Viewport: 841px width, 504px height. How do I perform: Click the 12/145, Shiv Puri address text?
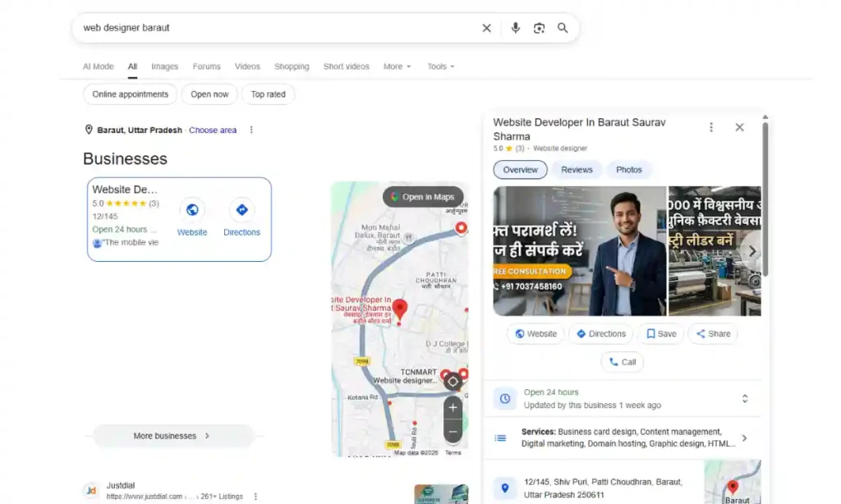pyautogui.click(x=603, y=488)
